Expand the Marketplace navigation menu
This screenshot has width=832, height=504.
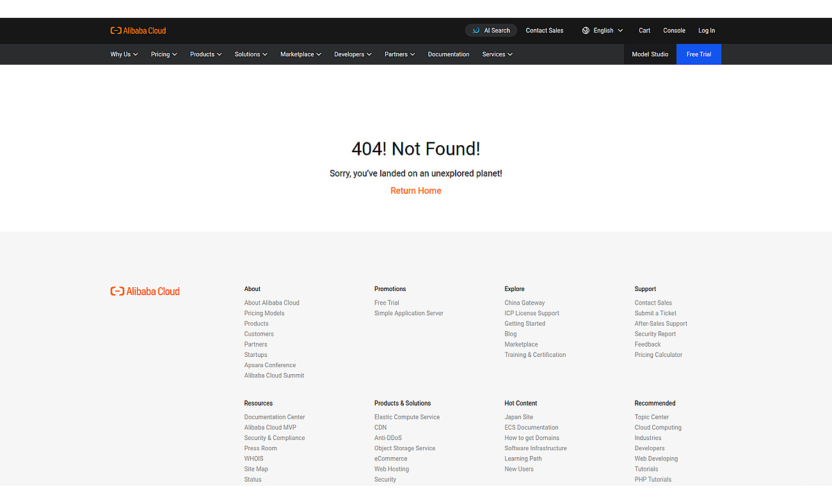[x=301, y=54]
